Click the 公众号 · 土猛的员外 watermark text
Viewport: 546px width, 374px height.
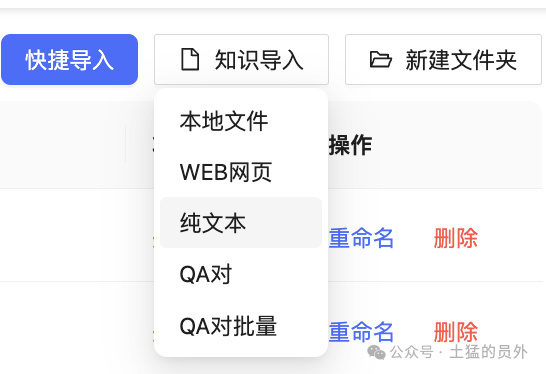coord(459,352)
